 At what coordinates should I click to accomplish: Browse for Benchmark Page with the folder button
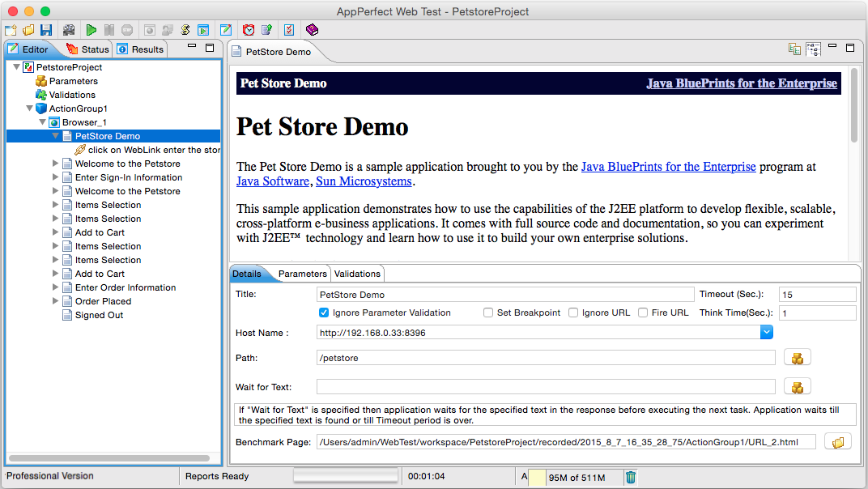pos(838,442)
